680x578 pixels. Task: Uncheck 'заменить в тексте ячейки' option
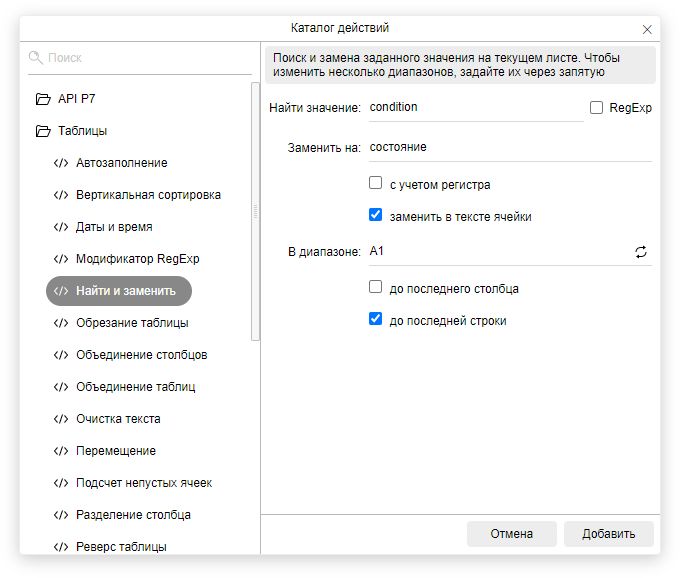376,215
